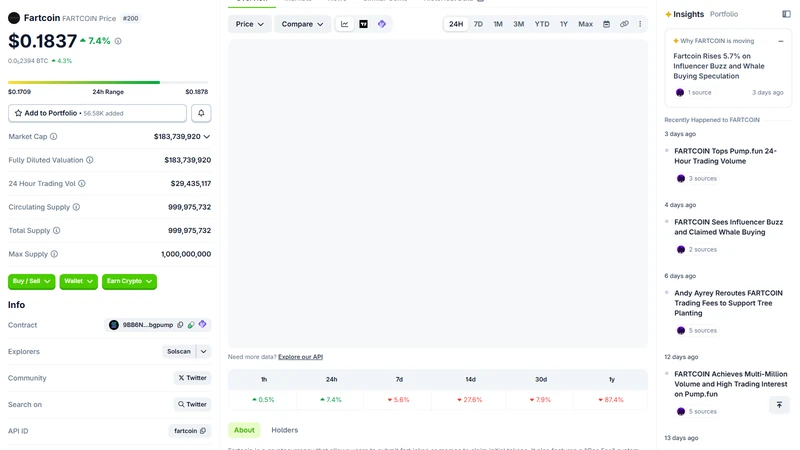Open the Compare dropdown
The height and width of the screenshot is (450, 800).
(x=302, y=24)
